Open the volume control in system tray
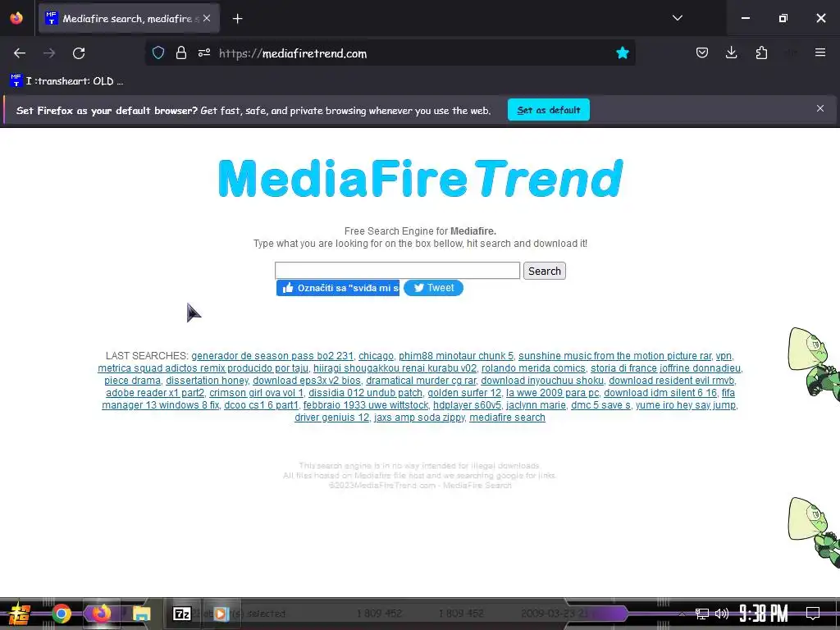The width and height of the screenshot is (840, 630). [x=722, y=614]
